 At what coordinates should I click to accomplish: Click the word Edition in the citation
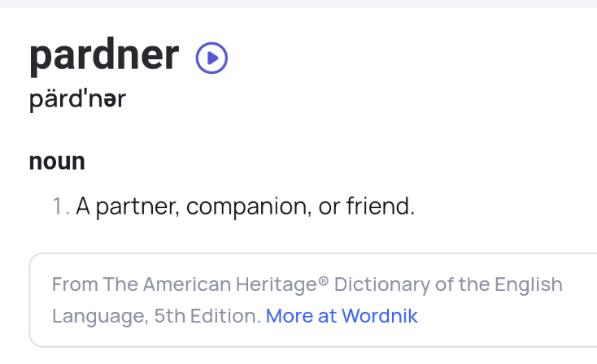[225, 316]
